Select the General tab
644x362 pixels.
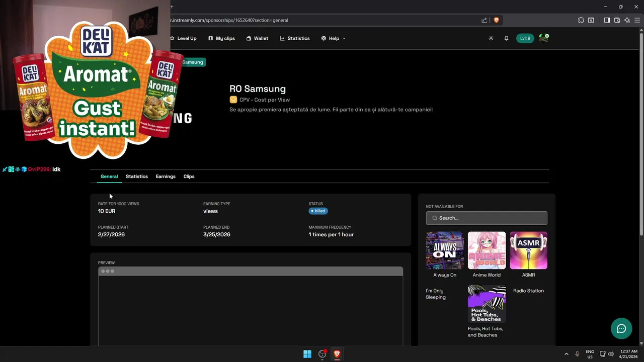click(x=109, y=176)
